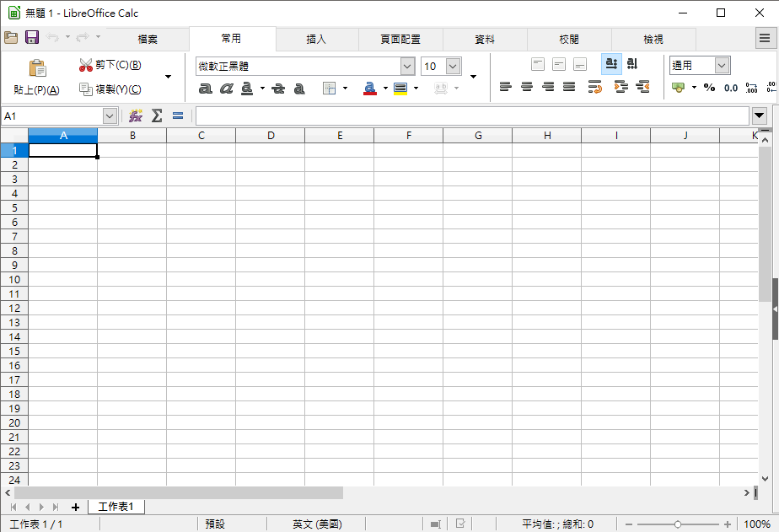Open the underline style dropdown arrow
Image resolution: width=779 pixels, height=532 pixels.
coord(262,89)
